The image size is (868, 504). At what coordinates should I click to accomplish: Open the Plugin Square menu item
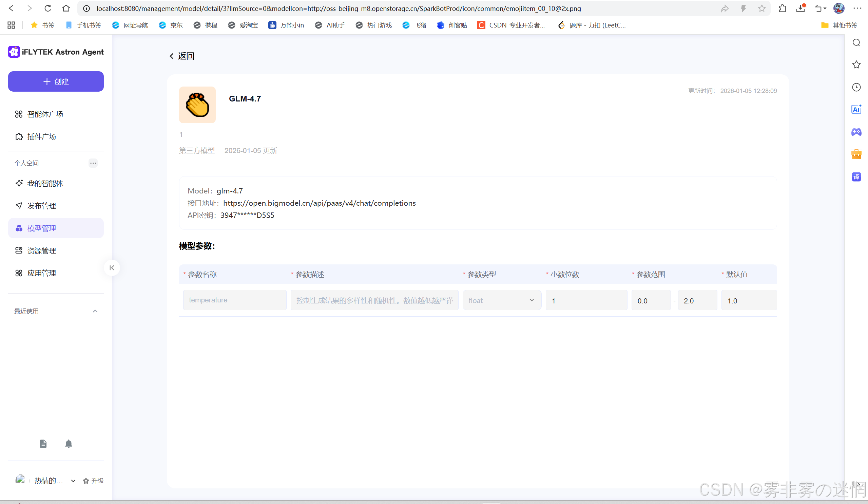42,137
